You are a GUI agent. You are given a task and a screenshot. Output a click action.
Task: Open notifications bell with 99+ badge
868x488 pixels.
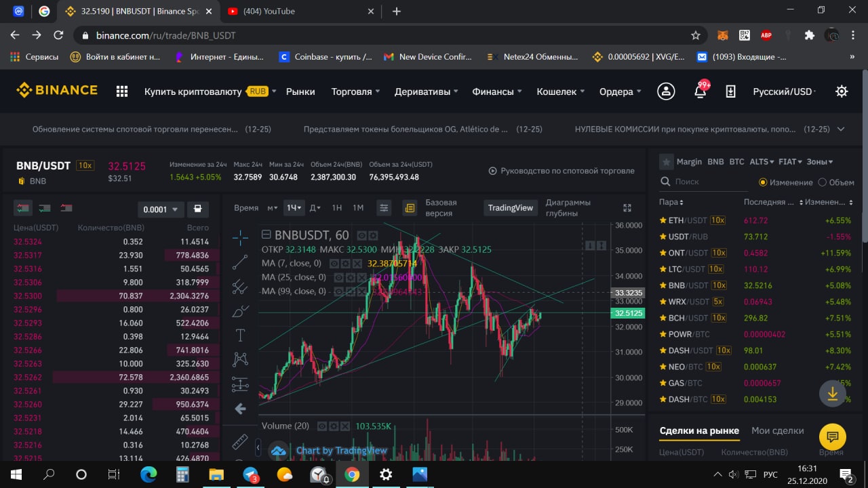(701, 90)
